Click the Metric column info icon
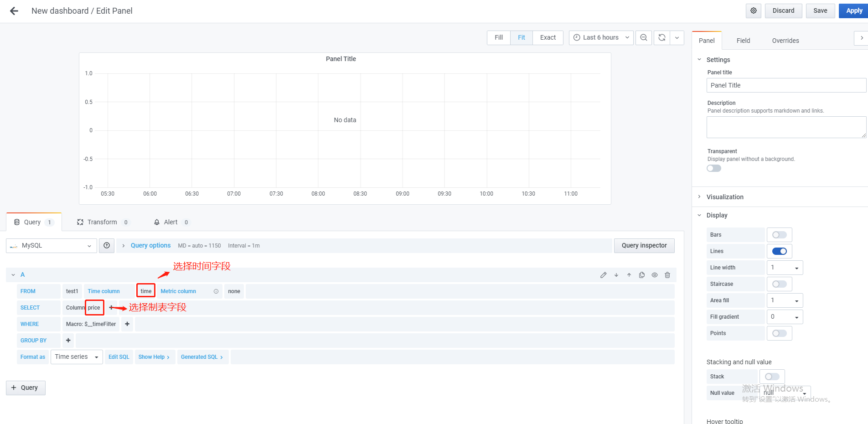868x424 pixels. tap(216, 291)
